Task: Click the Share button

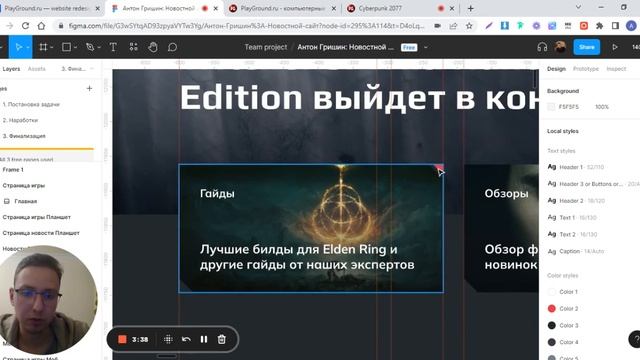Action: point(587,47)
